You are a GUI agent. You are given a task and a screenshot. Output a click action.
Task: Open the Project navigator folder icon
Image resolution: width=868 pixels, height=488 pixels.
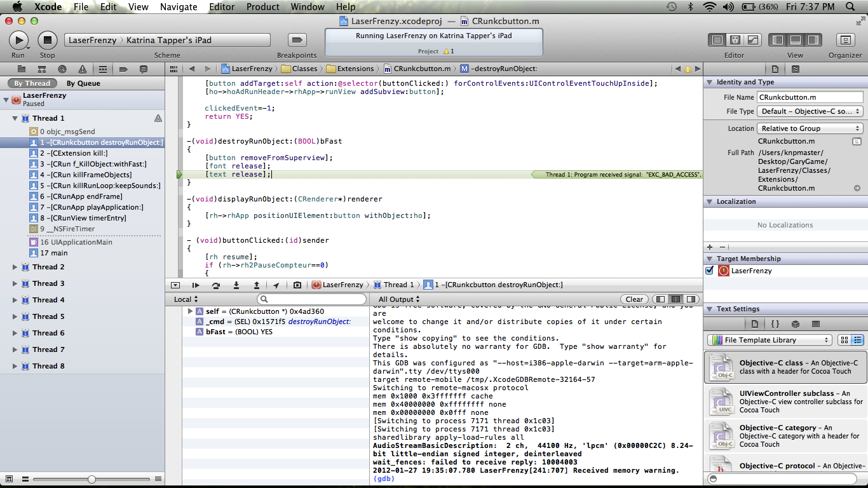[21, 69]
